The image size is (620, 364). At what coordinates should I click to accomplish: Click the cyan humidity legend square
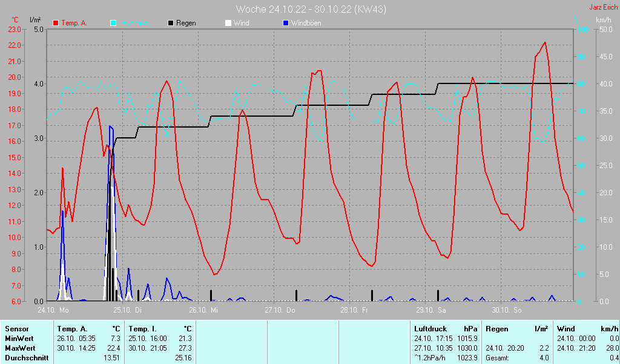tap(113, 23)
